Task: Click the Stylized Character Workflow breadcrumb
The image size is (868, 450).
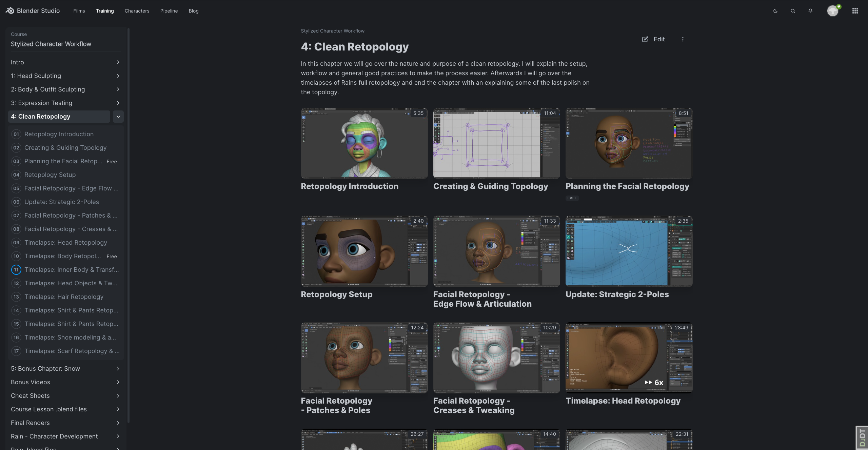Action: coord(333,31)
